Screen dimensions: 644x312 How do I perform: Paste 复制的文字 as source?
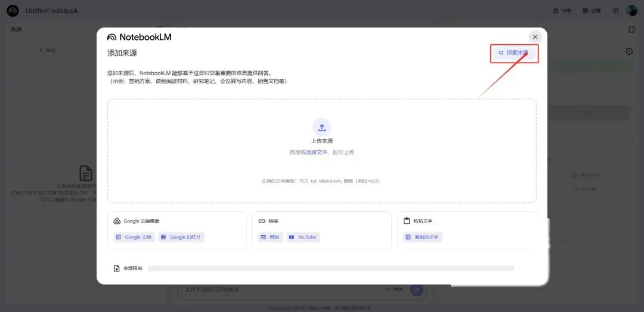coord(423,237)
